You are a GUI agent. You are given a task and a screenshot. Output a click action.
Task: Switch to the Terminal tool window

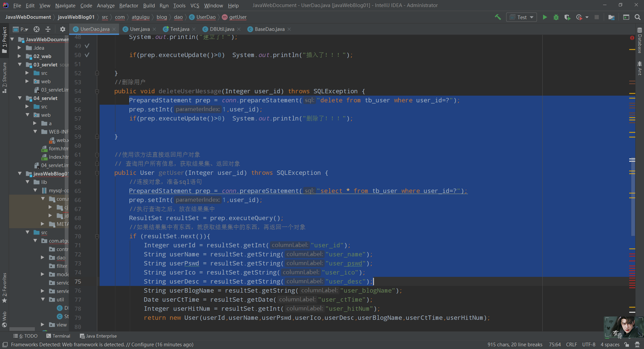(61, 336)
